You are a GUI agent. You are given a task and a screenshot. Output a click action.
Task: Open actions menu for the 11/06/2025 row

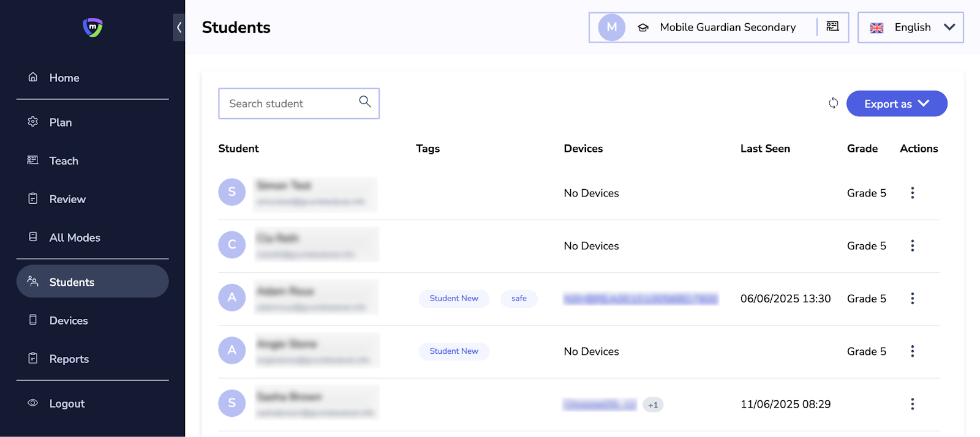912,404
